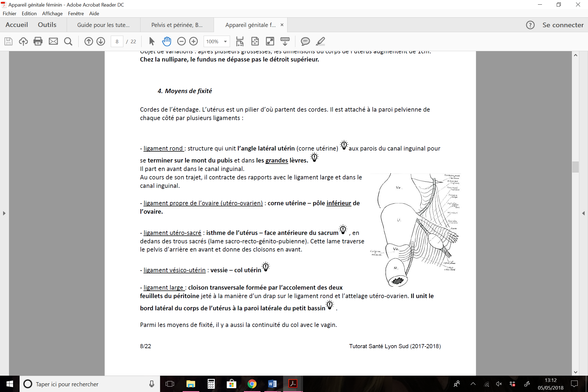Click the page number field
588x392 pixels.
click(x=117, y=41)
